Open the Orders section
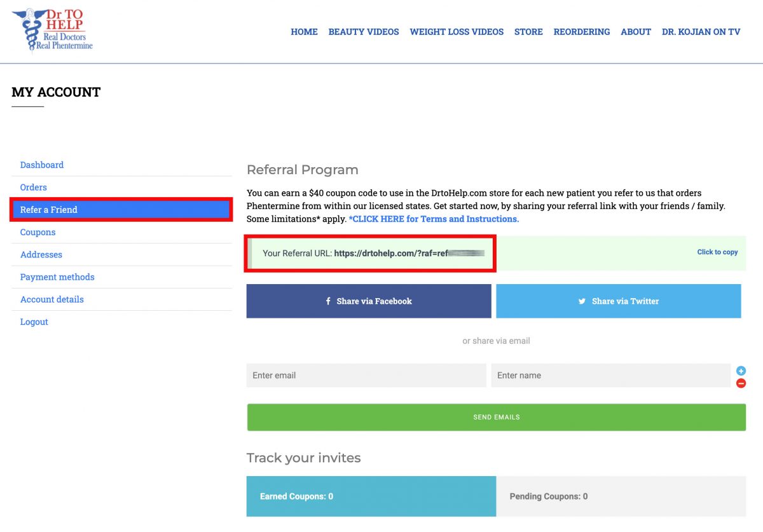763x532 pixels. (x=33, y=187)
